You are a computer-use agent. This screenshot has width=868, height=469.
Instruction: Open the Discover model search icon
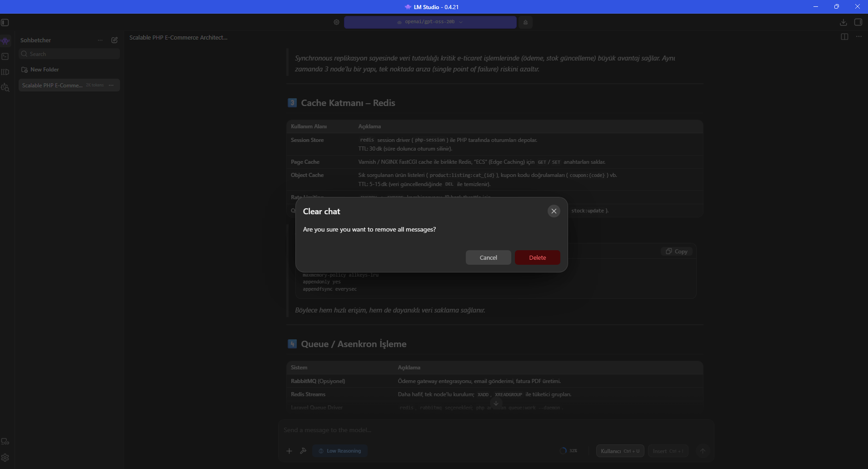coord(5,87)
